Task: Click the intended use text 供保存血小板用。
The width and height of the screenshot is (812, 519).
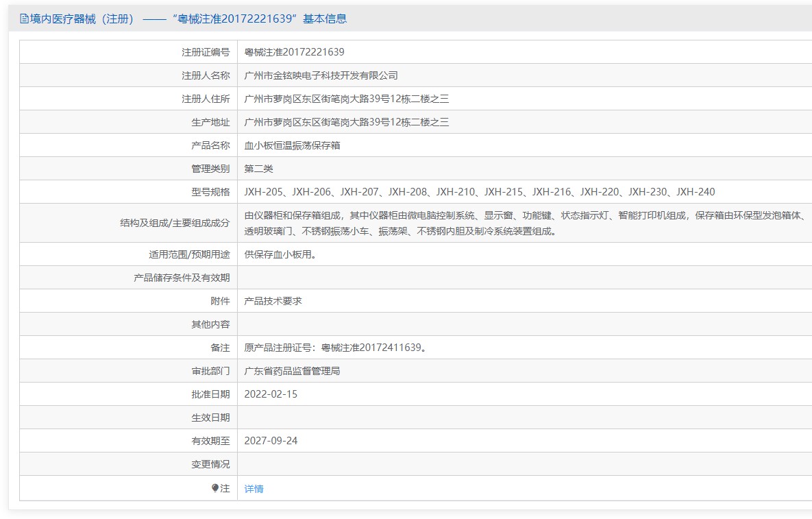Action: [x=280, y=254]
